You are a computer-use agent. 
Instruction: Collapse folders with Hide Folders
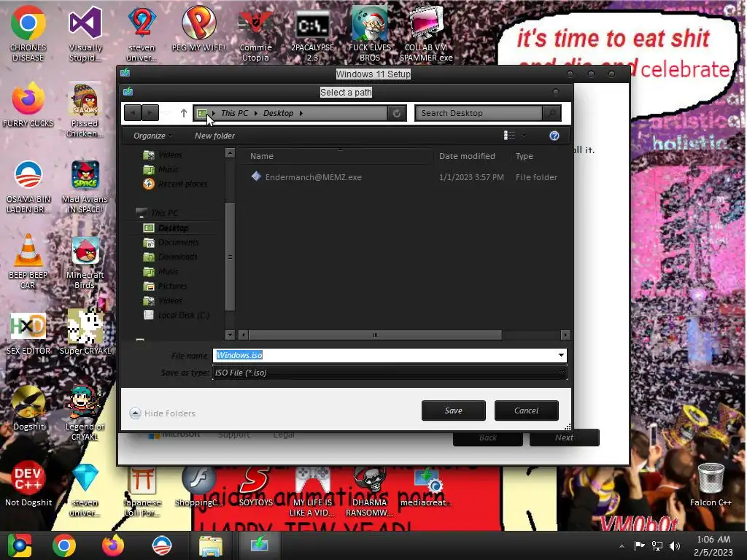click(x=162, y=413)
